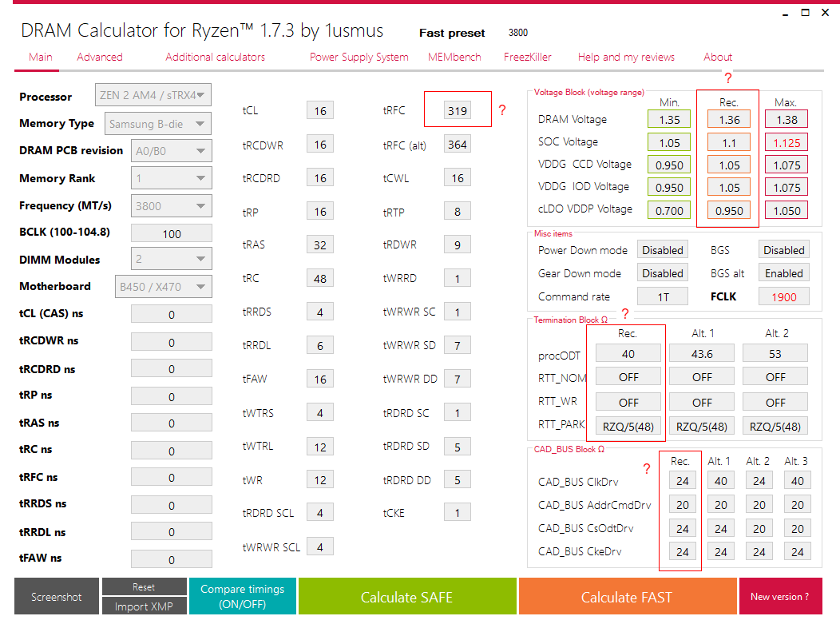Open the Help and my reviews tab
Screen dimensions: 840x632
click(x=626, y=57)
